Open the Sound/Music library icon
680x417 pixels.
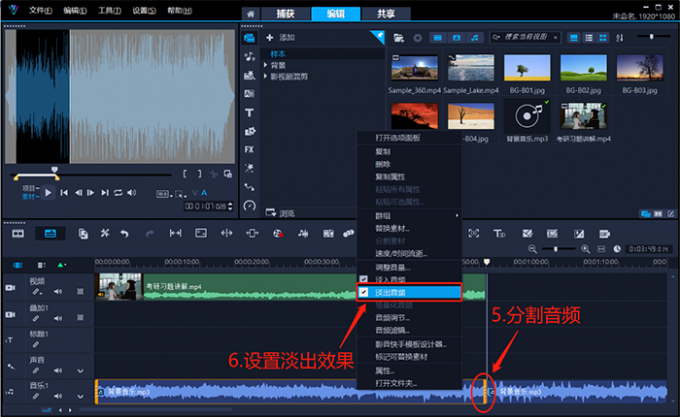(249, 56)
